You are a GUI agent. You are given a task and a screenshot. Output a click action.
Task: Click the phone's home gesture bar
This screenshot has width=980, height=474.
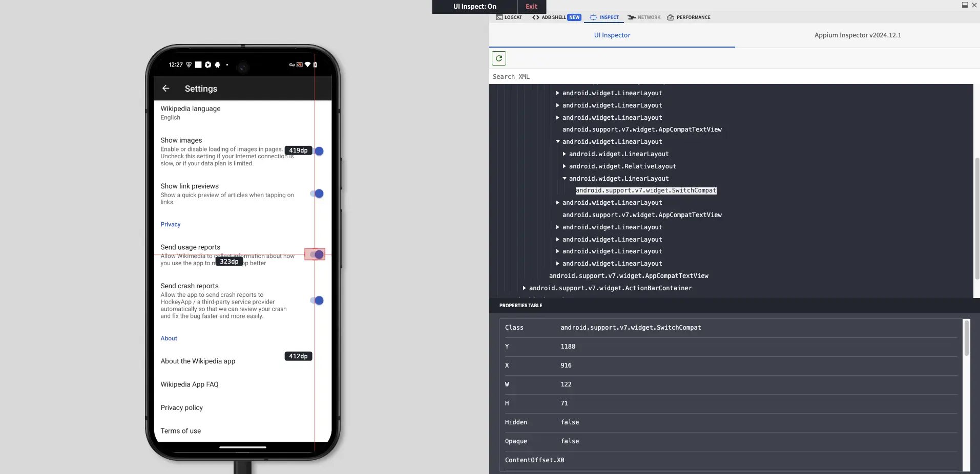pyautogui.click(x=243, y=447)
